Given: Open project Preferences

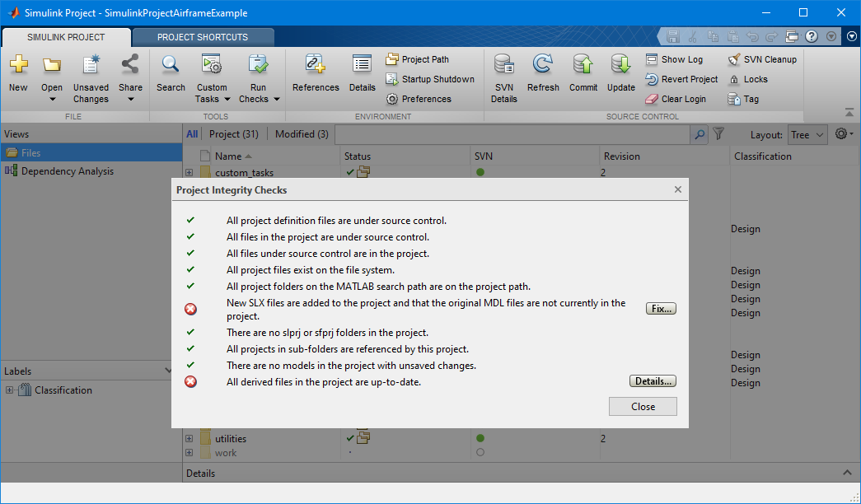Looking at the screenshot, I should coord(419,99).
